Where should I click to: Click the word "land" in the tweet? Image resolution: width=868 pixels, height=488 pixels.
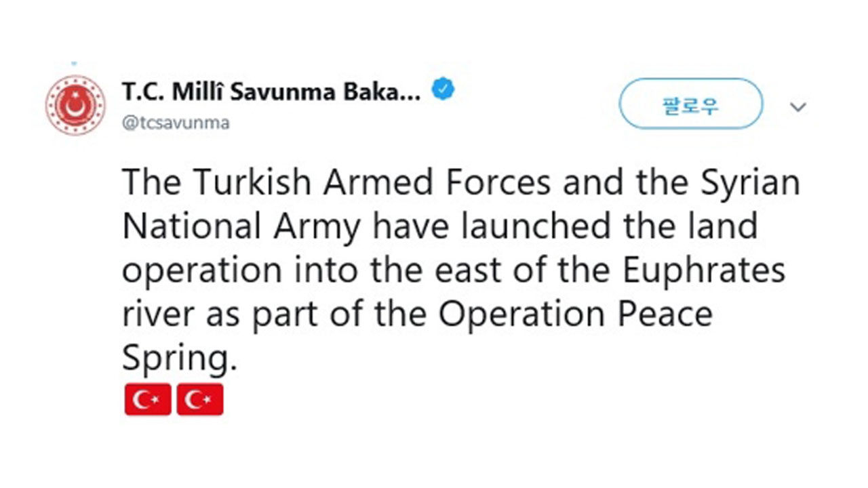[722, 226]
